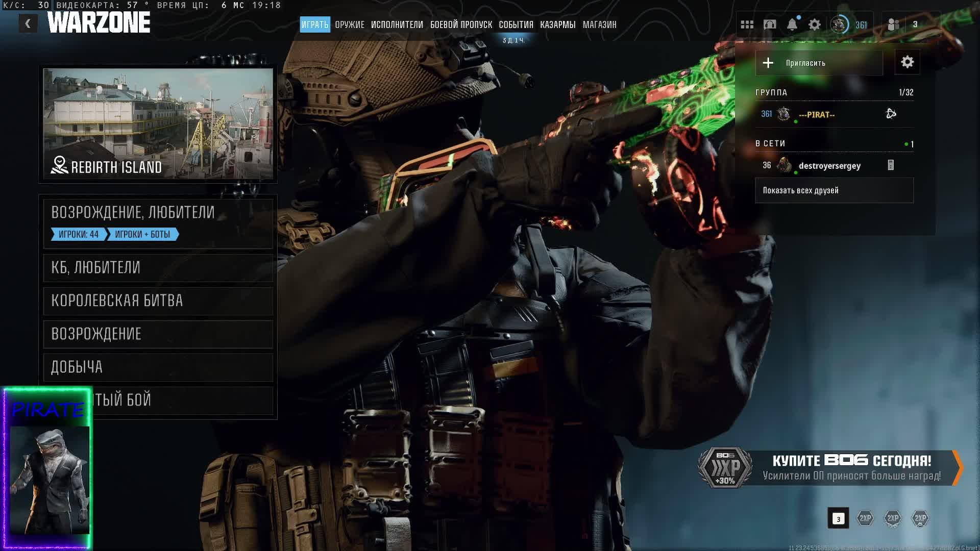Click the first 2XP token icon
The width and height of the screenshot is (980, 551).
click(865, 518)
